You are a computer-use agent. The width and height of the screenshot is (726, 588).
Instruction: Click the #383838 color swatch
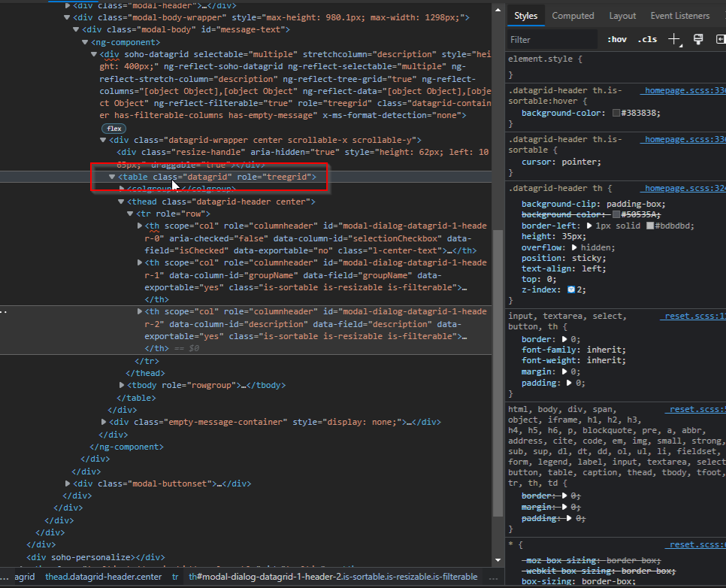coord(616,113)
